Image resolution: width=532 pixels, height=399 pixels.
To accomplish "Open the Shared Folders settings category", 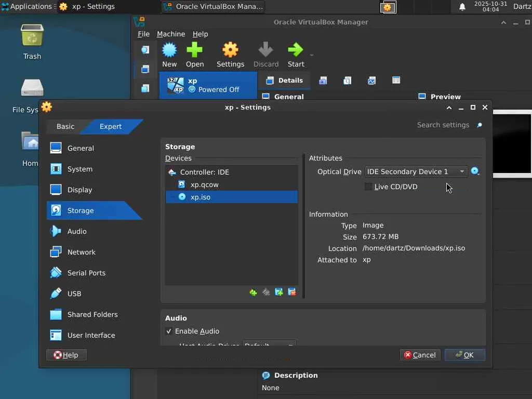I will [95, 314].
